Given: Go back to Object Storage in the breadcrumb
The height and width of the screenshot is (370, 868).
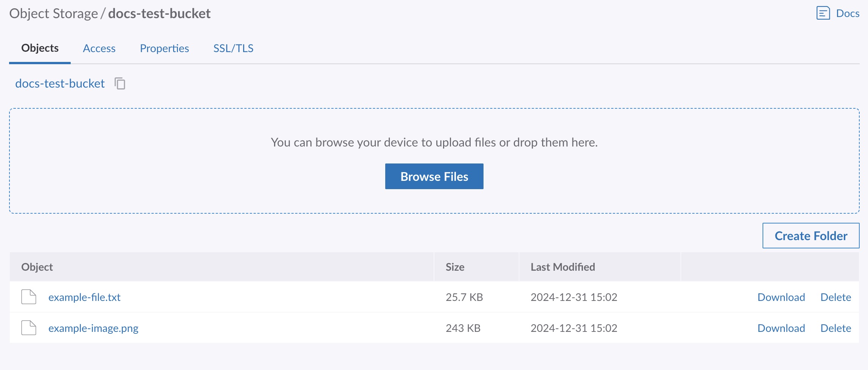Looking at the screenshot, I should (53, 14).
